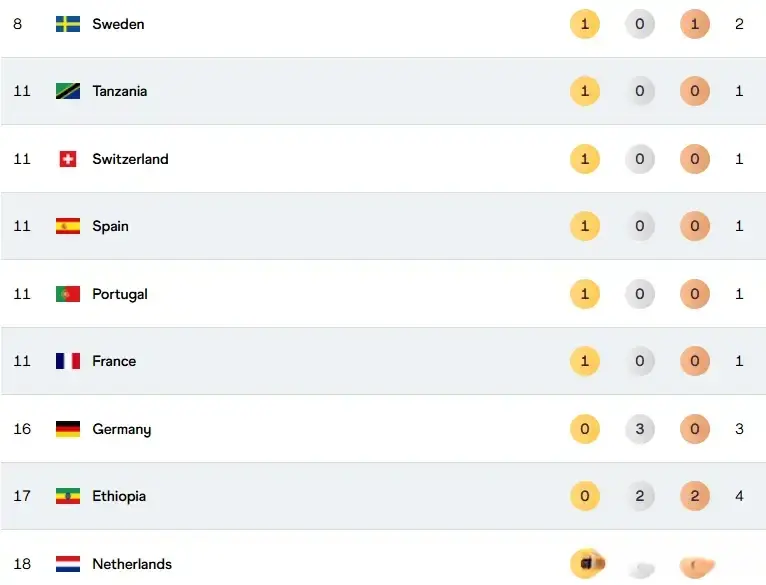Click Ethiopia's total medal count of 4
766x585 pixels.
[739, 496]
